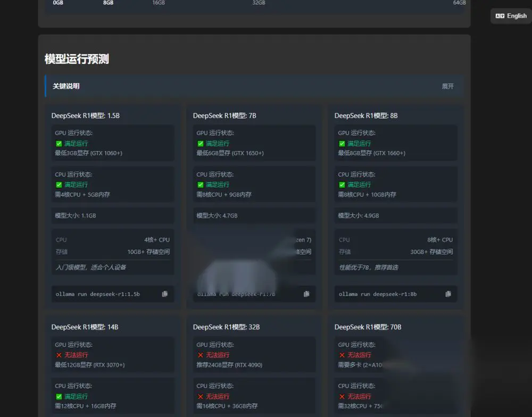Click the green CPU check in the 1.5B card
This screenshot has width=532, height=417.
coord(59,185)
